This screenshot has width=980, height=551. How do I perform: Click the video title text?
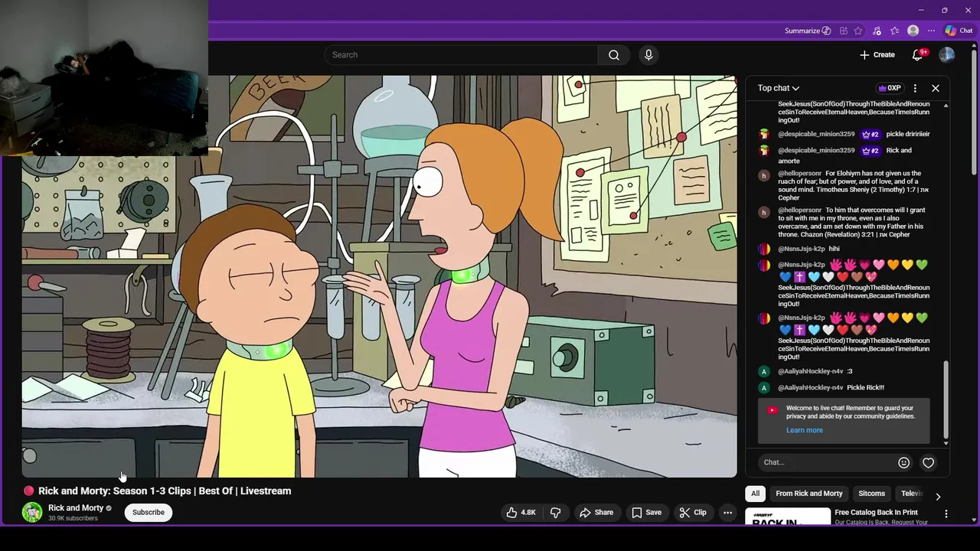(165, 491)
